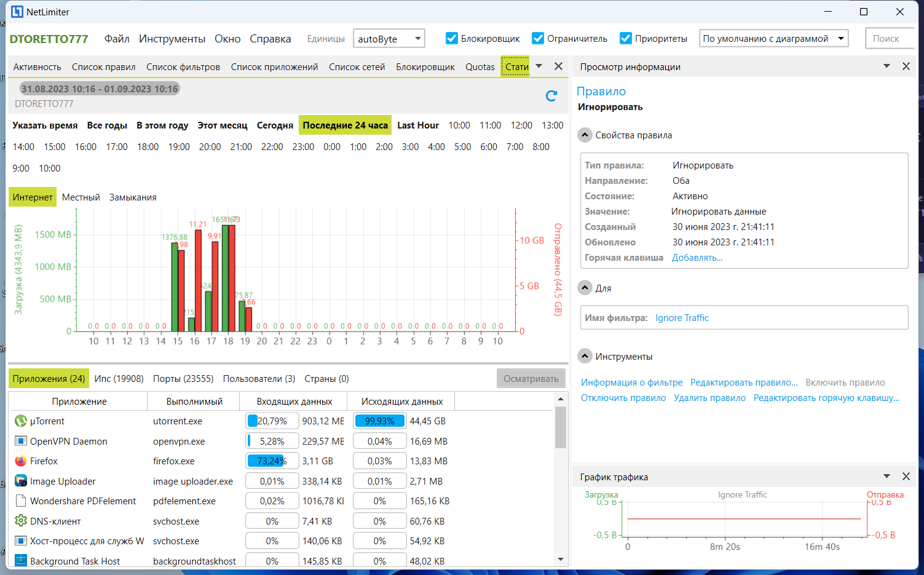Select the Замыкания traffic tab

[133, 197]
